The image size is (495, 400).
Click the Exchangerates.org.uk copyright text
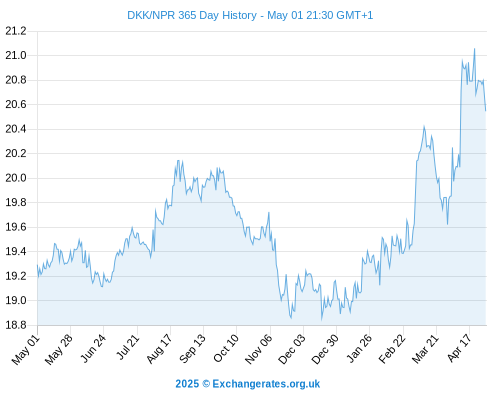point(248,384)
